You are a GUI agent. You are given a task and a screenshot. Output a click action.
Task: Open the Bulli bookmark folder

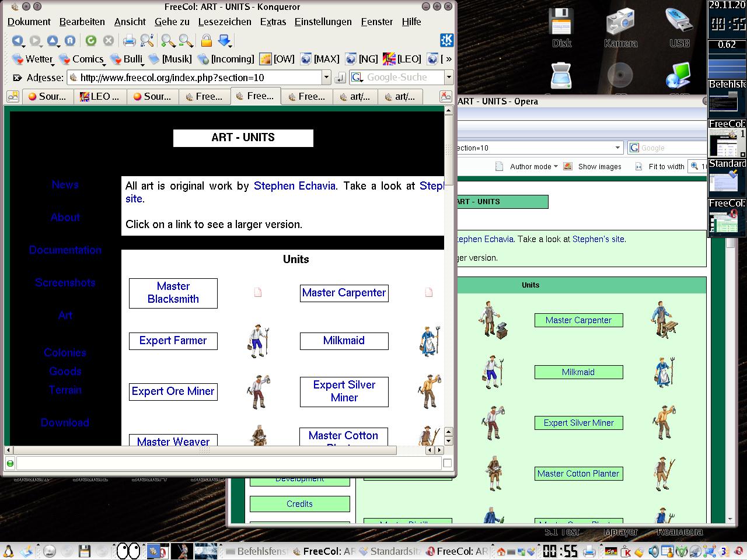[126, 59]
